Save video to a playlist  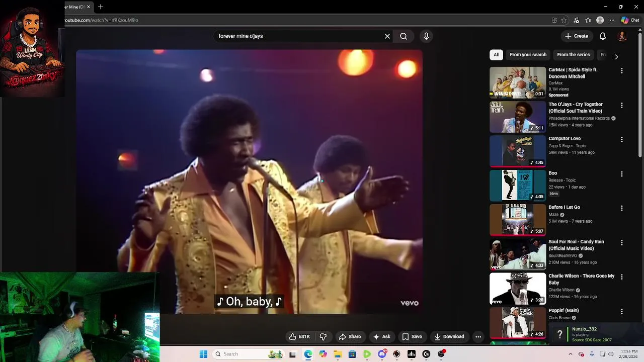[412, 337]
